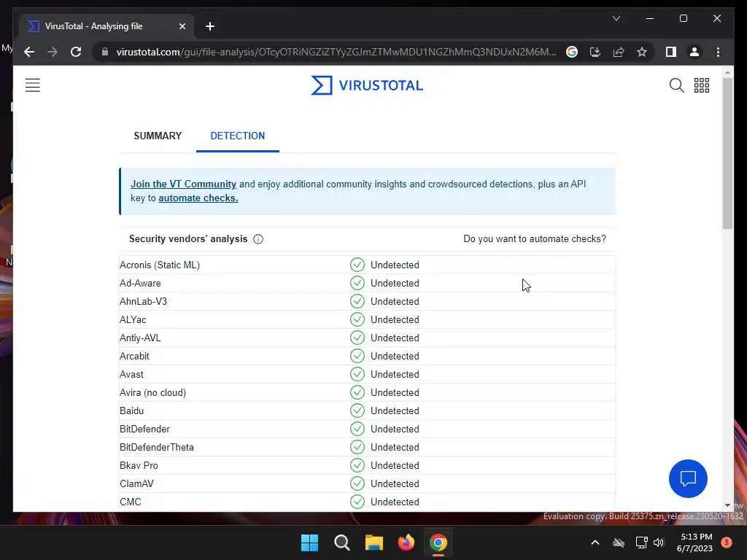Toggle the Chrome side panel

[x=671, y=52]
